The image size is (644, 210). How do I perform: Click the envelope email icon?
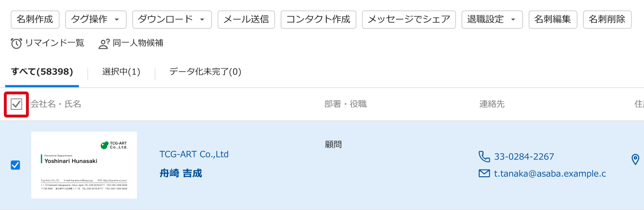484,173
